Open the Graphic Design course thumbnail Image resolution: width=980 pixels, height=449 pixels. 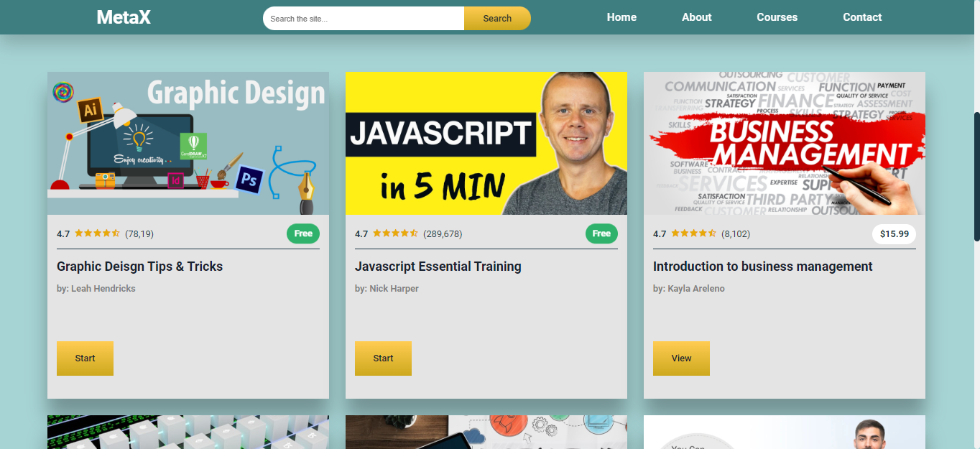click(x=188, y=142)
